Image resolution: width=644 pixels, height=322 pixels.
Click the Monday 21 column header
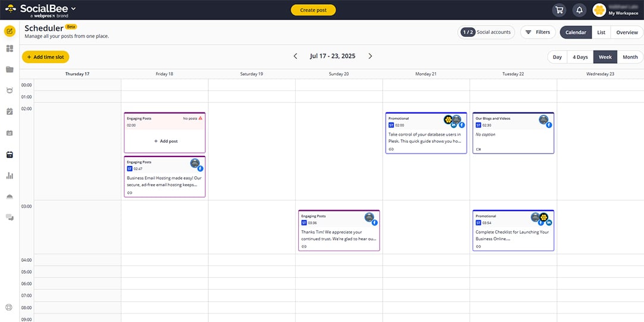(x=426, y=74)
